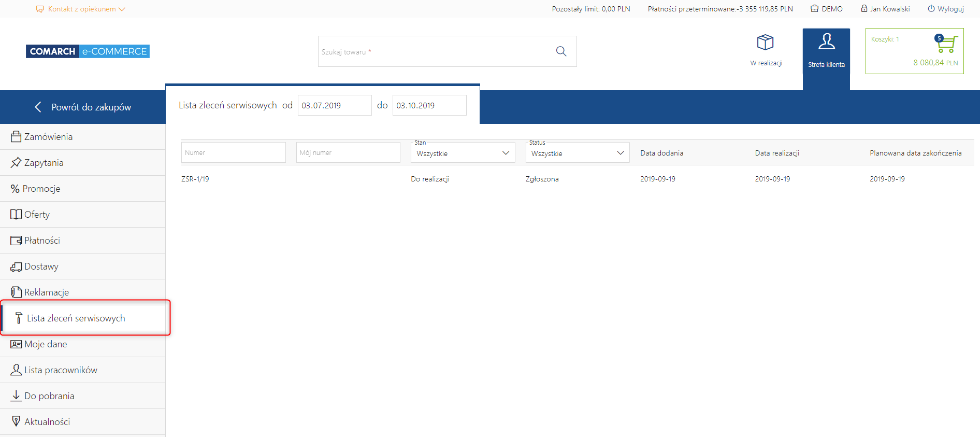Open Lista pracowników section

coord(83,370)
